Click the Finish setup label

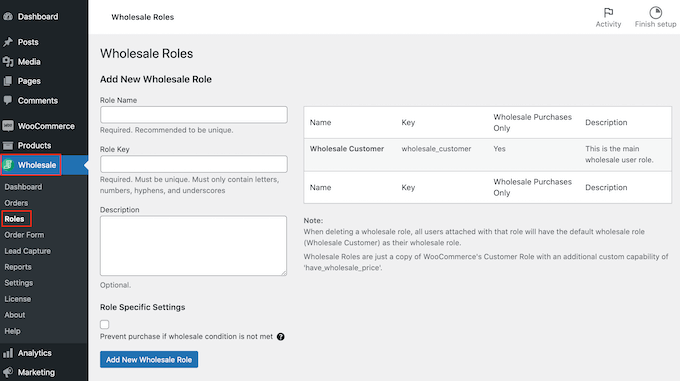click(655, 24)
